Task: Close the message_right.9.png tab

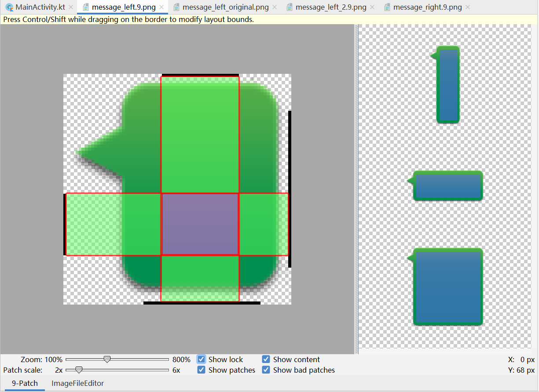Action: coord(467,7)
